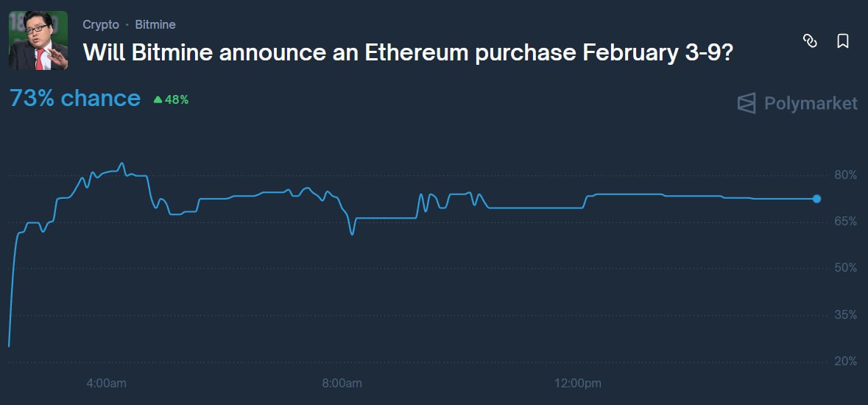Image resolution: width=868 pixels, height=405 pixels.
Task: Click the chart's endpoint dot
Action: [x=816, y=199]
